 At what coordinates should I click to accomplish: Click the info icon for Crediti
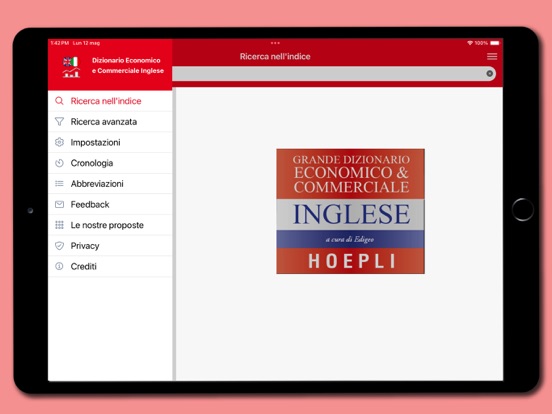click(59, 266)
